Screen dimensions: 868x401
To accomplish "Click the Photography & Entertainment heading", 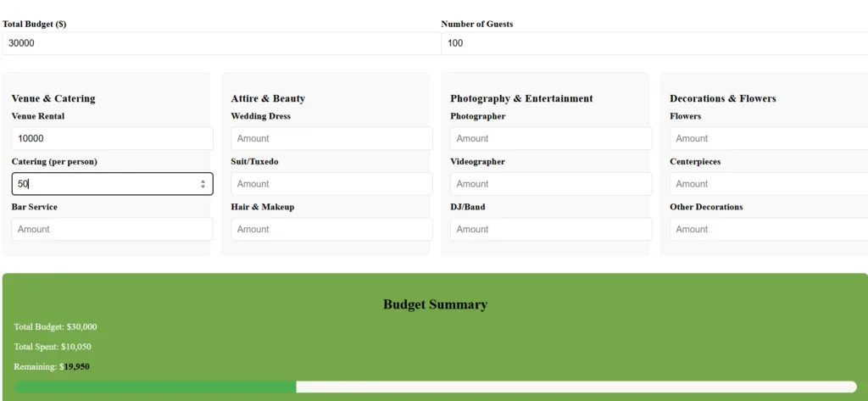I will click(521, 98).
